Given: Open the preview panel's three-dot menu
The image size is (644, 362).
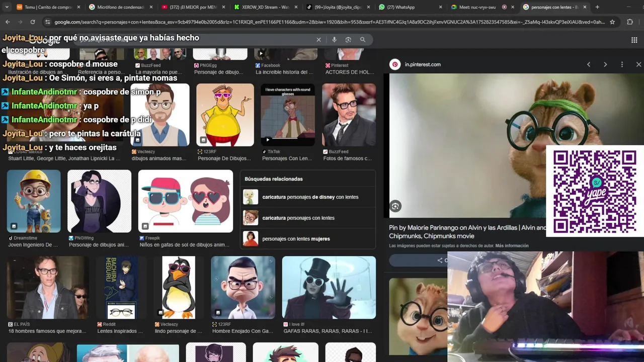Looking at the screenshot, I should [x=622, y=64].
